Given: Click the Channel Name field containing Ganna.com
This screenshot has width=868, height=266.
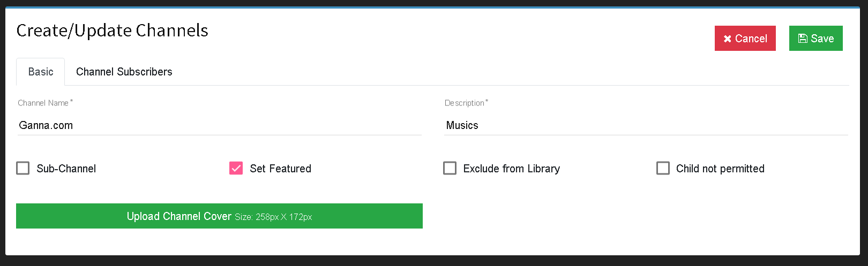Looking at the screenshot, I should [219, 125].
